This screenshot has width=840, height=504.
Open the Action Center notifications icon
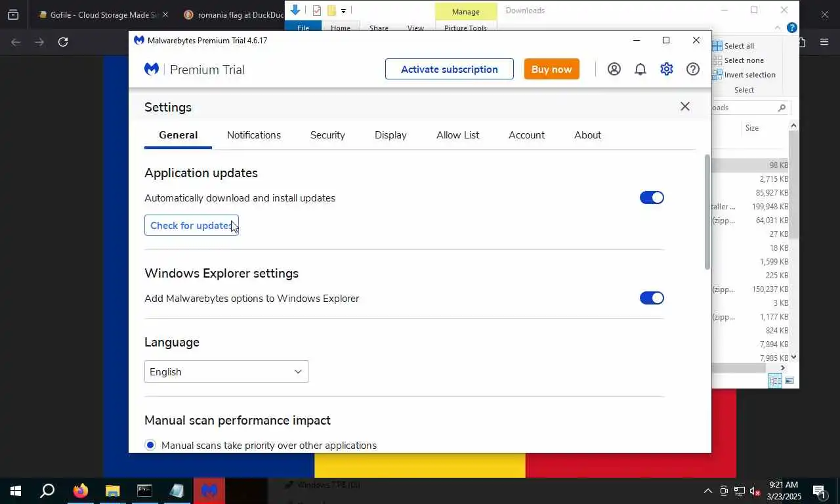[x=819, y=491]
